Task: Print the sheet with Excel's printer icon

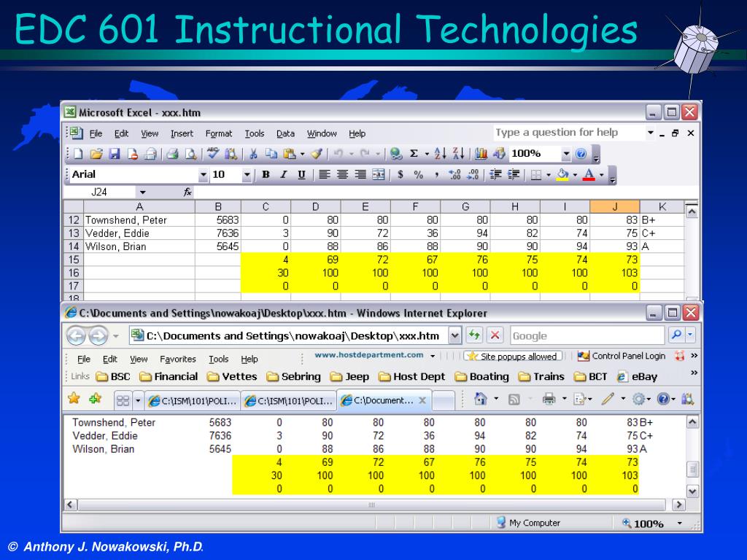Action: coord(172,154)
